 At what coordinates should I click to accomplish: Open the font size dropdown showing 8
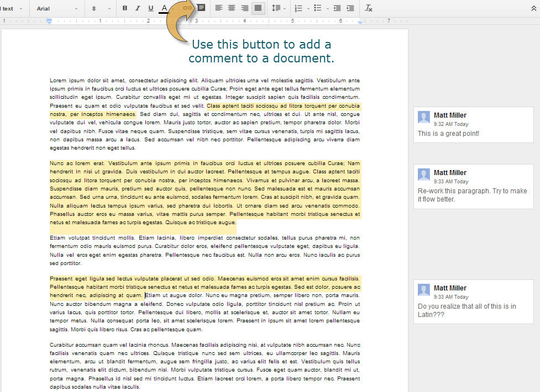[101, 9]
